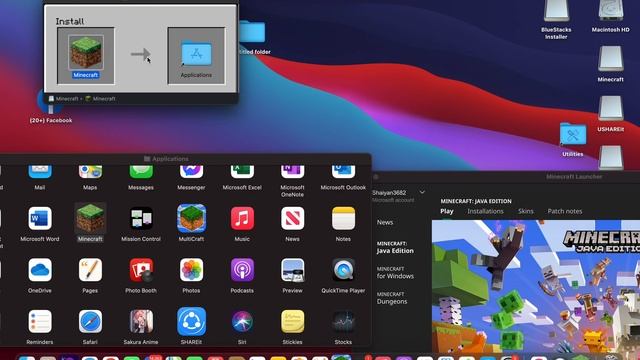The image size is (640, 360).
Task: Open the Preview app
Action: tap(292, 270)
